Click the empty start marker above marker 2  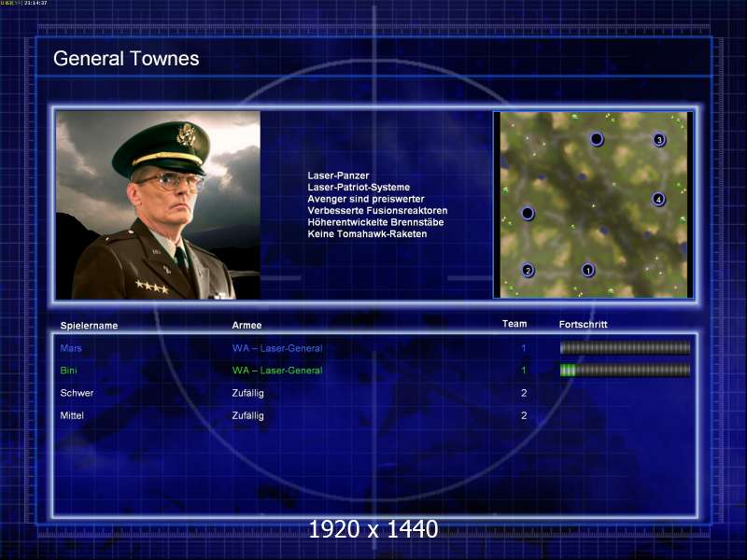point(528,213)
